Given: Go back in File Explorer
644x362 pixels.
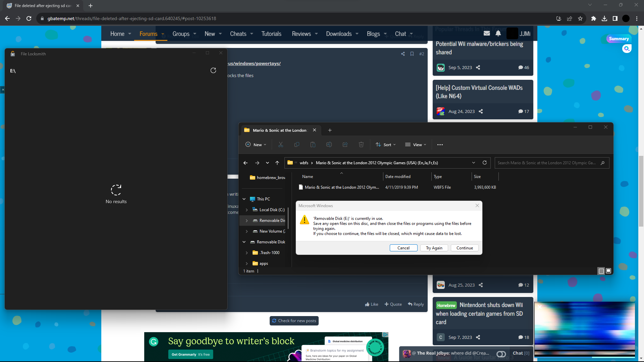Looking at the screenshot, I should pyautogui.click(x=246, y=163).
